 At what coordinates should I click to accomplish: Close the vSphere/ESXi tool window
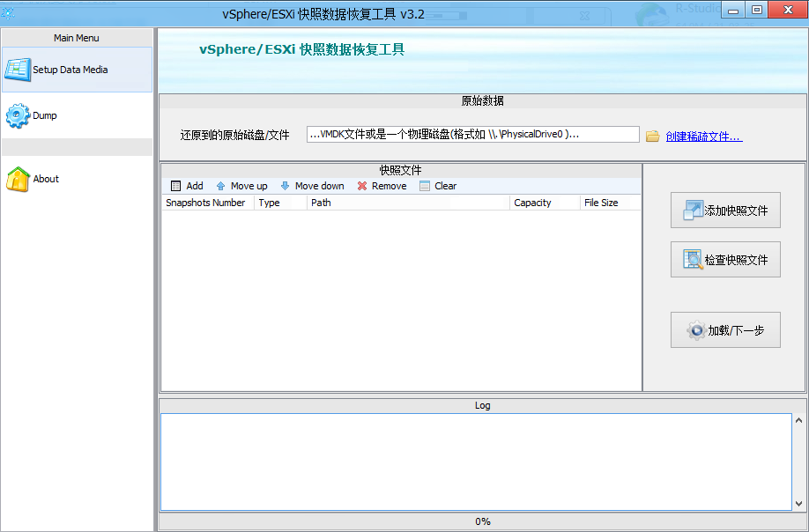click(788, 10)
